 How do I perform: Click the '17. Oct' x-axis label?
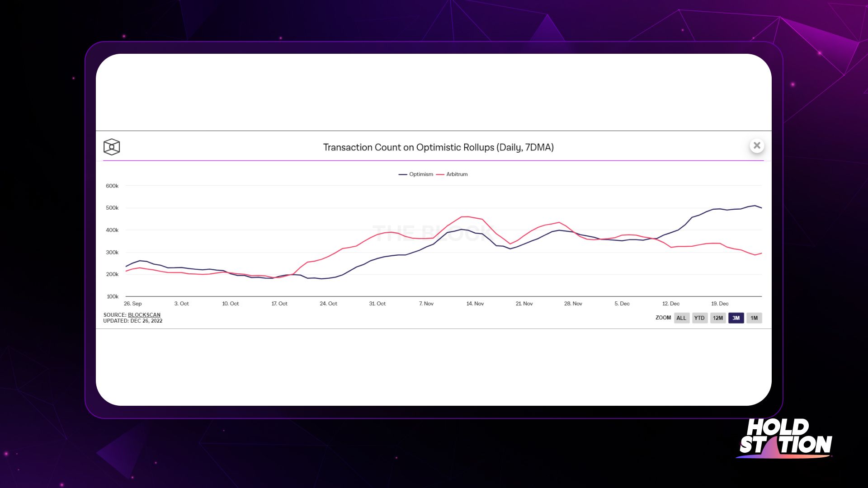[279, 304]
